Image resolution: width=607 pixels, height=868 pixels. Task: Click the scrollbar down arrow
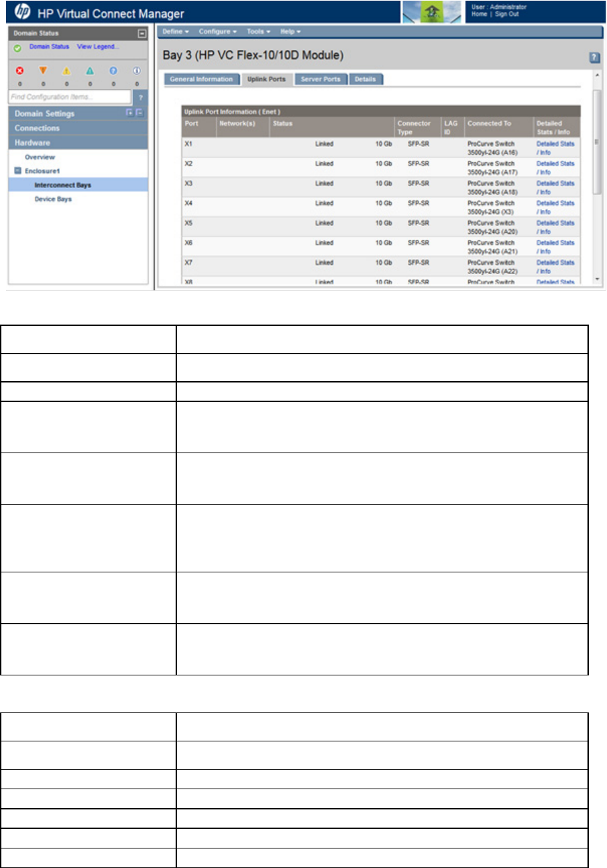(x=596, y=278)
